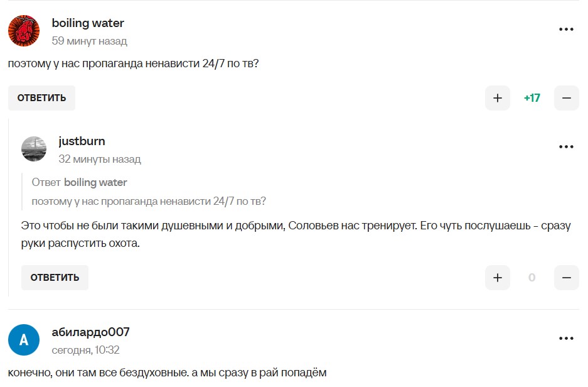Open boiling water username link
The width and height of the screenshot is (588, 387).
pyautogui.click(x=88, y=23)
